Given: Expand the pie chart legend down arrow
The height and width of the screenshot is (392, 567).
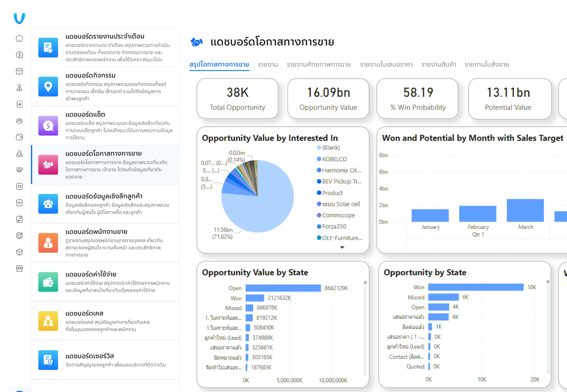Looking at the screenshot, I should point(342,247).
